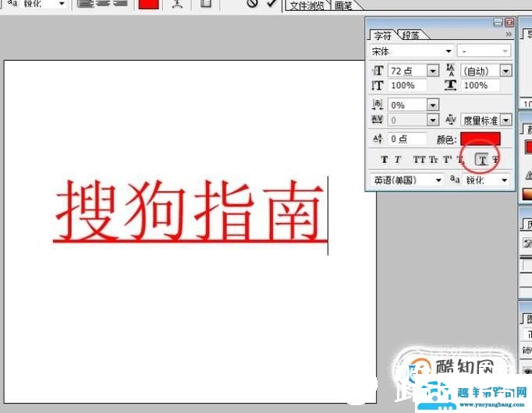Open the Character panel flyout menu arrows
The height and width of the screenshot is (413, 532).
509,34
